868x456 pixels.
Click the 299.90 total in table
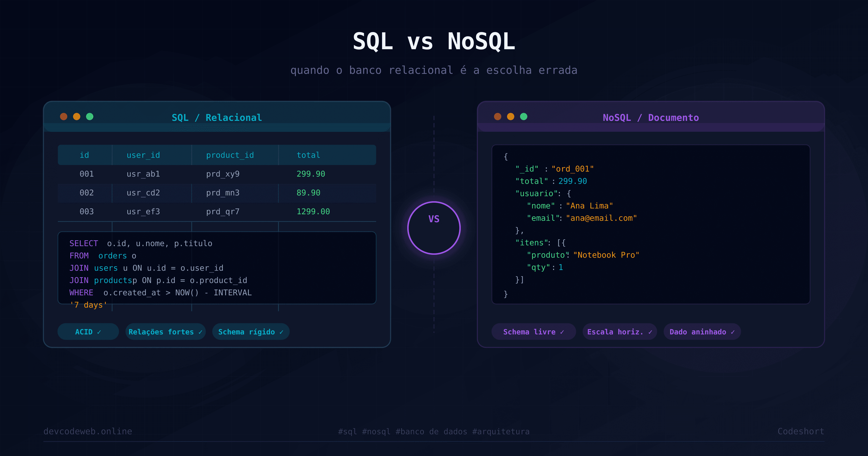click(x=311, y=174)
